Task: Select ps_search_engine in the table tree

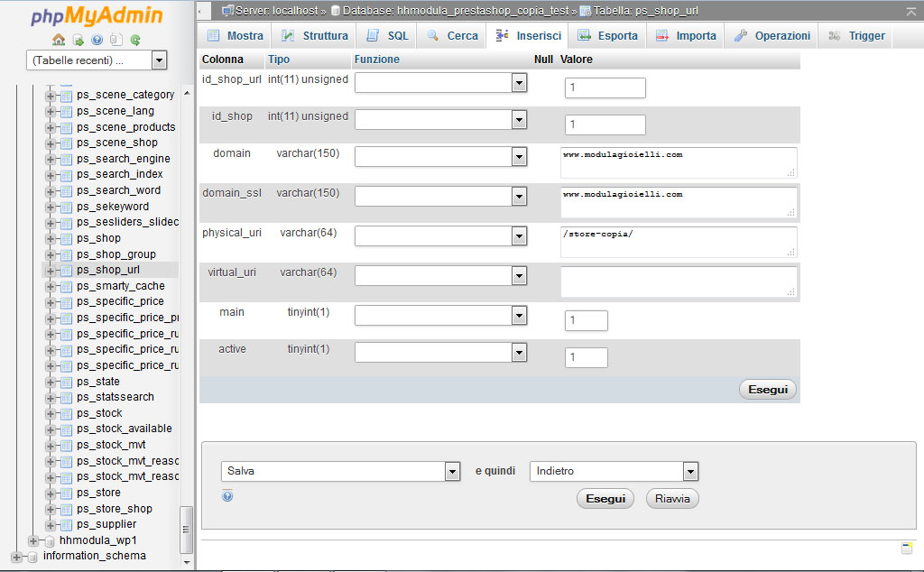Action: point(123,159)
